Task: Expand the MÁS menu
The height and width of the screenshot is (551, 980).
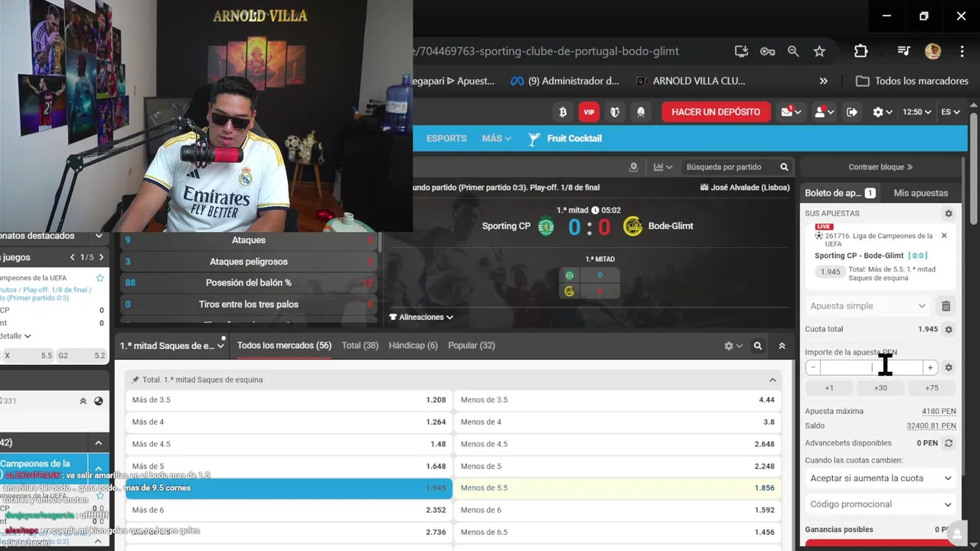Action: click(496, 139)
